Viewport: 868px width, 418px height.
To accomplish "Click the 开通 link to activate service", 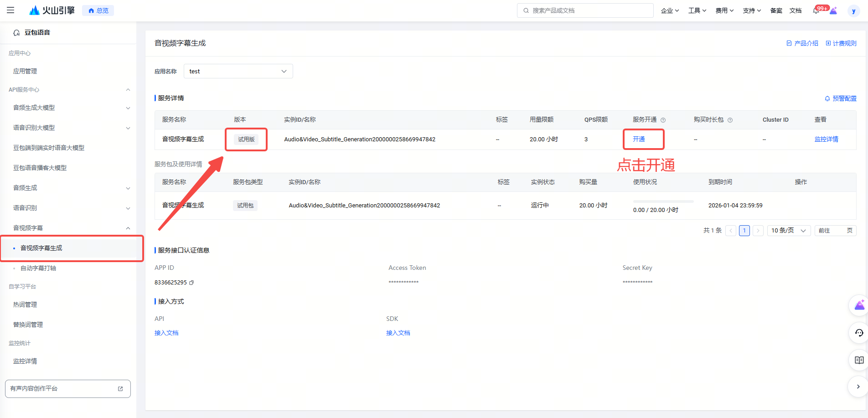I will (639, 139).
